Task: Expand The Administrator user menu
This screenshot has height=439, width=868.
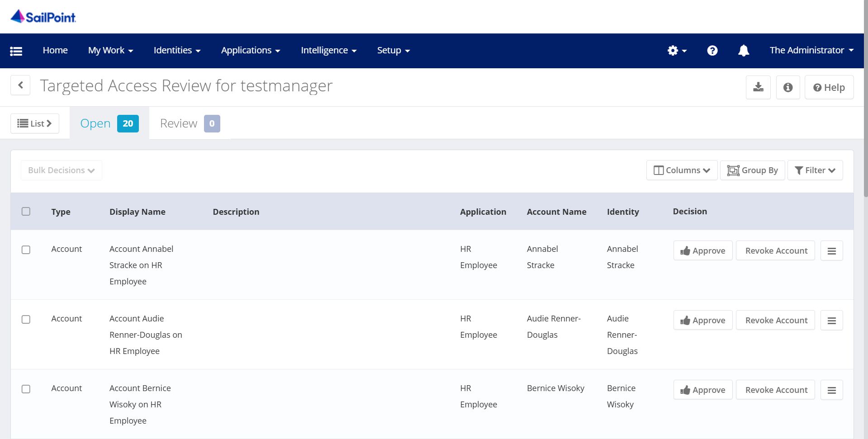Action: 811,51
